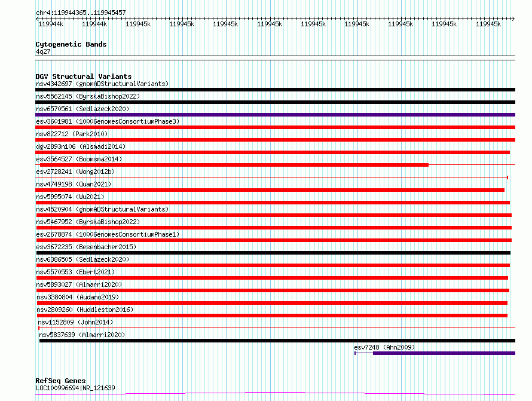Select the red bar under nsv5467952
The width and height of the screenshot is (532, 401).
coord(274,228)
